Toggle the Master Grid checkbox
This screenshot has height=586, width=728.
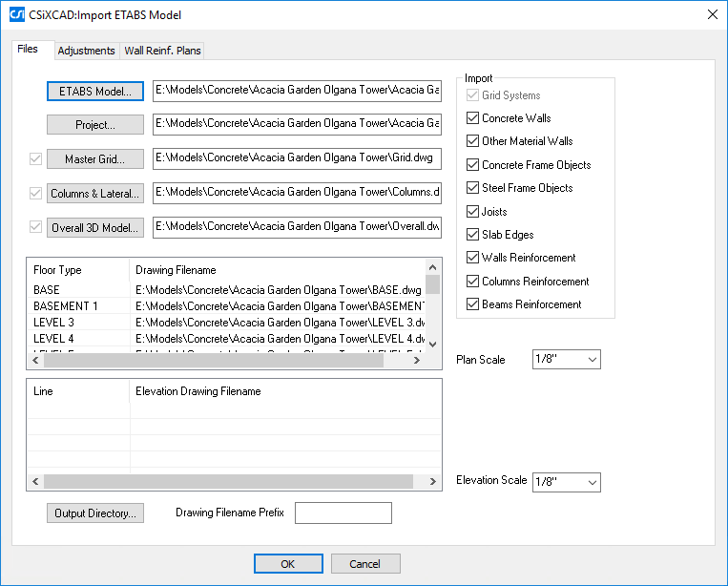point(36,158)
